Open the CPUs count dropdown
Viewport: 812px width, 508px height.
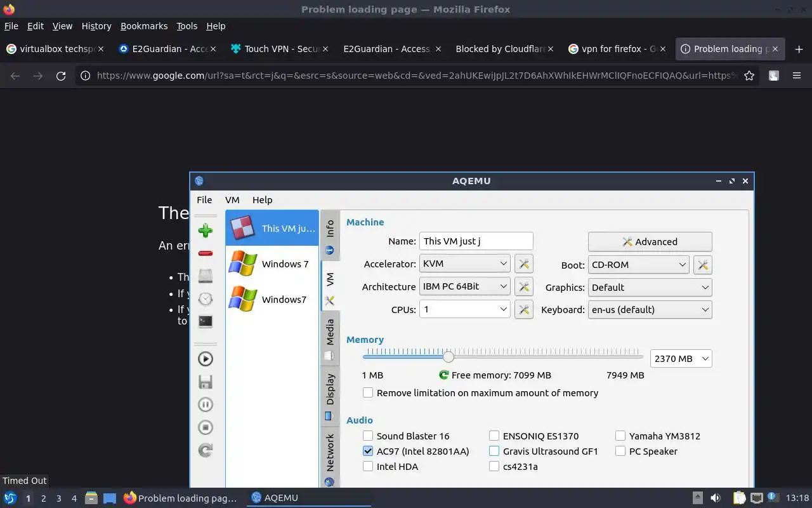pyautogui.click(x=465, y=309)
